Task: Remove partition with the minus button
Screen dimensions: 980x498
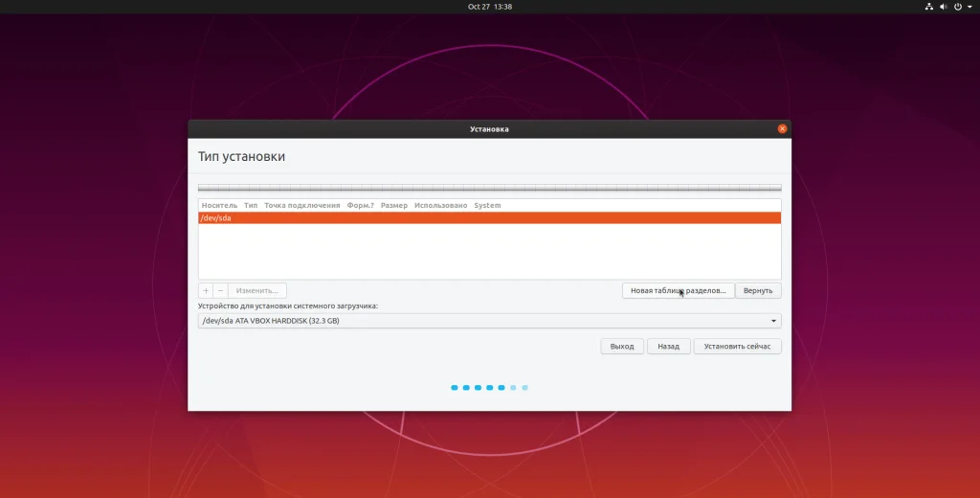Action: [221, 290]
